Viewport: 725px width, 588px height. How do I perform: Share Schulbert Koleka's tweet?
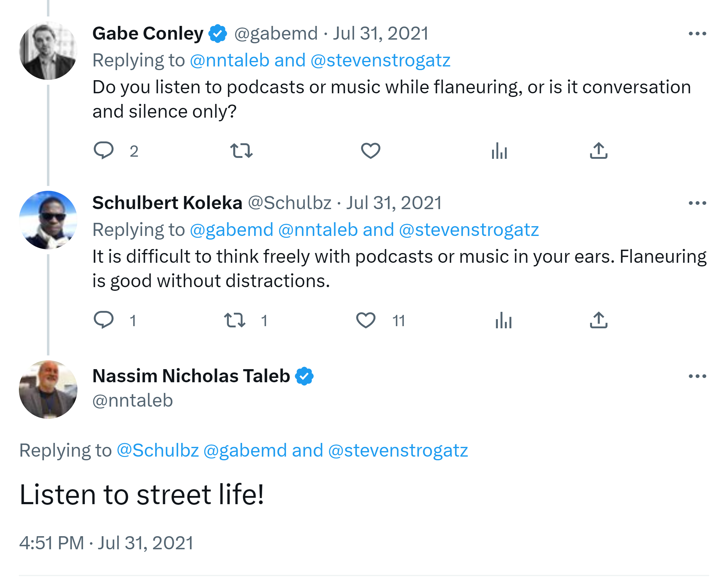click(x=598, y=320)
